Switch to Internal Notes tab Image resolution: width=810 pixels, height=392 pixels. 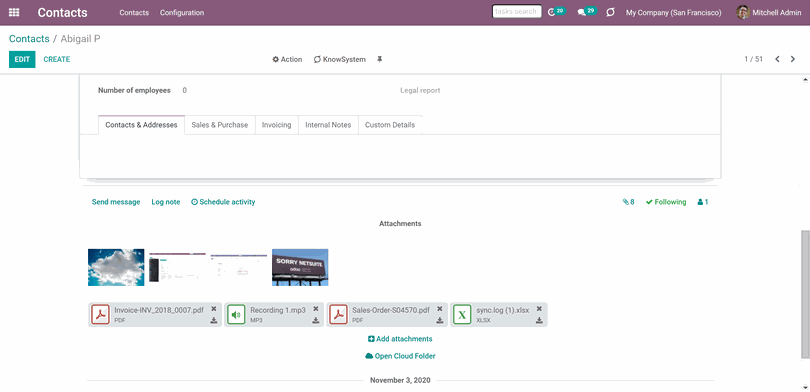pyautogui.click(x=329, y=125)
